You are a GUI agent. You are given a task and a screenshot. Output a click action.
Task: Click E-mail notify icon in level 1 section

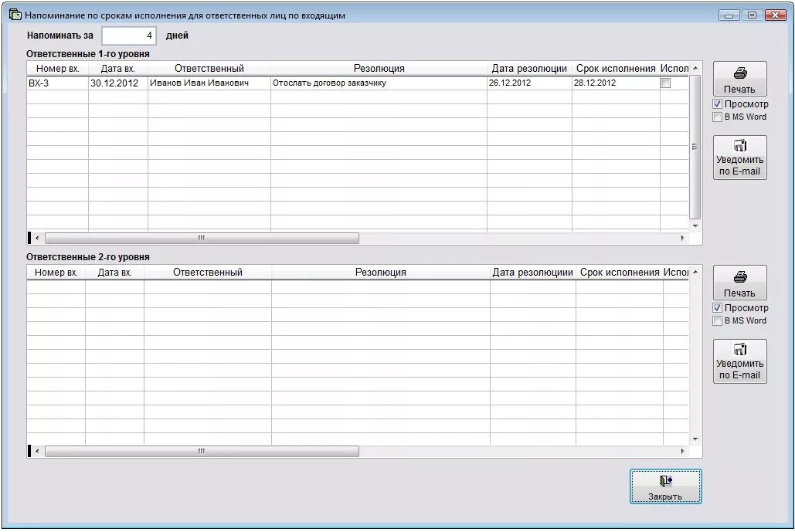point(740,146)
